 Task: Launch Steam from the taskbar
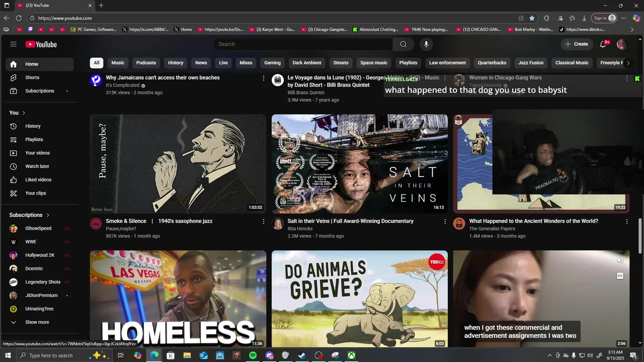tap(302, 355)
